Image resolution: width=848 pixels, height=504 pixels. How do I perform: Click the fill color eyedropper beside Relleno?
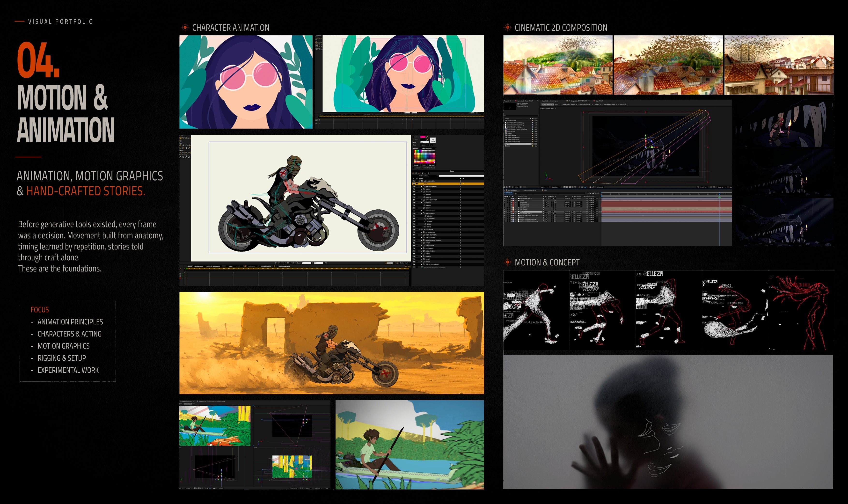coord(428,137)
